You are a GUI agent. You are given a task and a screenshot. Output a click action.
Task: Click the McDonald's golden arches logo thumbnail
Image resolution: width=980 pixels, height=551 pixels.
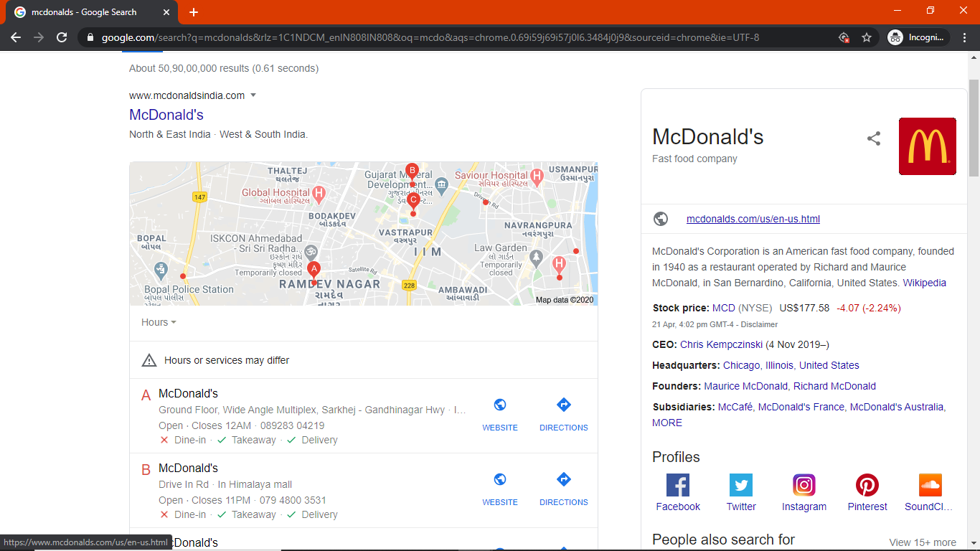[927, 146]
